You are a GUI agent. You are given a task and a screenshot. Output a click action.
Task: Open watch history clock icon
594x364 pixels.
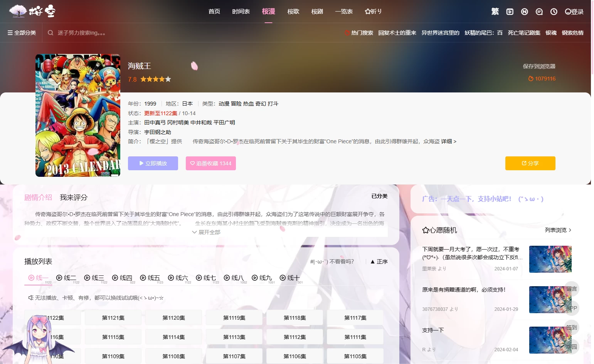coord(554,12)
